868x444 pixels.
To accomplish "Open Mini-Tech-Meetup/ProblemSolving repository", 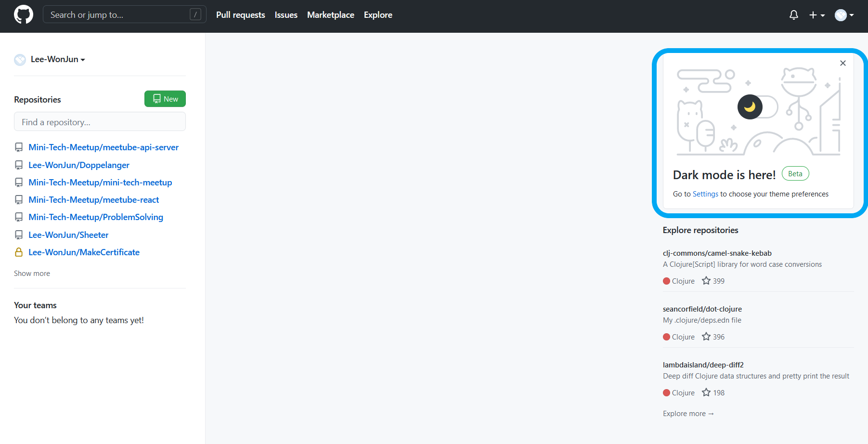I will (96, 217).
